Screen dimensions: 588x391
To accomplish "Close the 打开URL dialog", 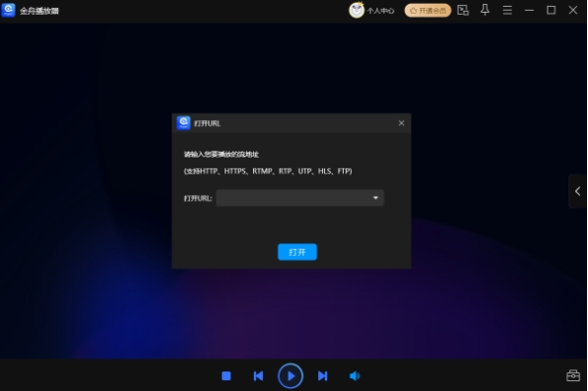I will (401, 123).
